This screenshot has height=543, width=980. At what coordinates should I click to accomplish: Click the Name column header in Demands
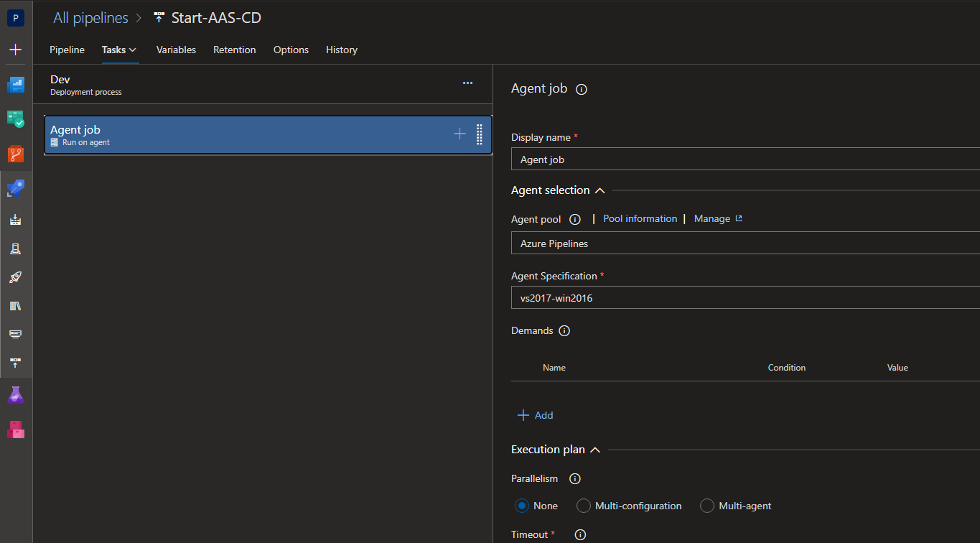pos(554,368)
